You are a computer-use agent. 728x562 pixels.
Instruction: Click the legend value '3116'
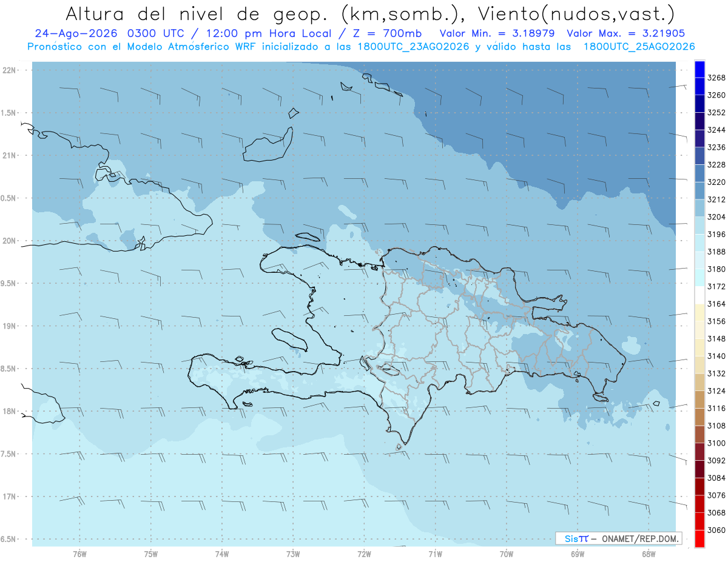pyautogui.click(x=716, y=408)
